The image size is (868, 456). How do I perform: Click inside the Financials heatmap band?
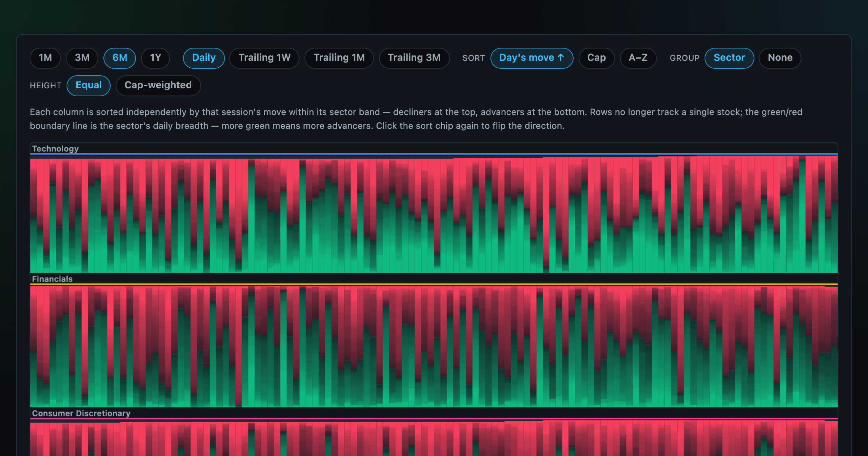pyautogui.click(x=434, y=346)
